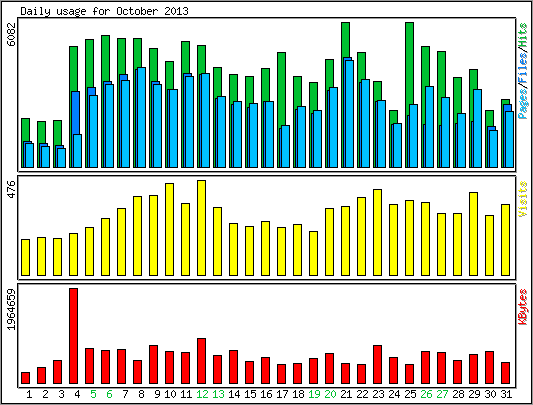Click the tallest red KBytes bar, day 4
This screenshot has height=405, width=533.
[73, 336]
